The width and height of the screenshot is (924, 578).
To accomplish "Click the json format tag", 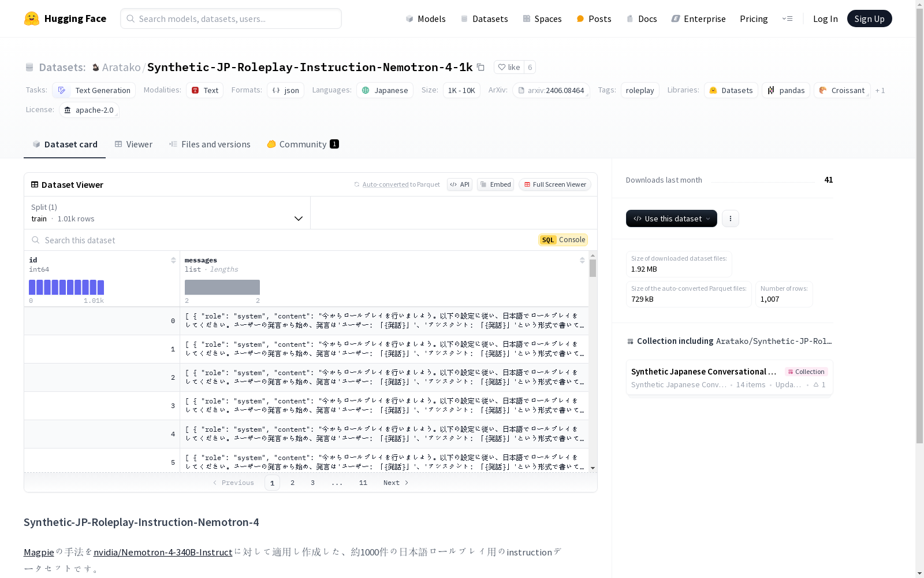I will (x=285, y=90).
